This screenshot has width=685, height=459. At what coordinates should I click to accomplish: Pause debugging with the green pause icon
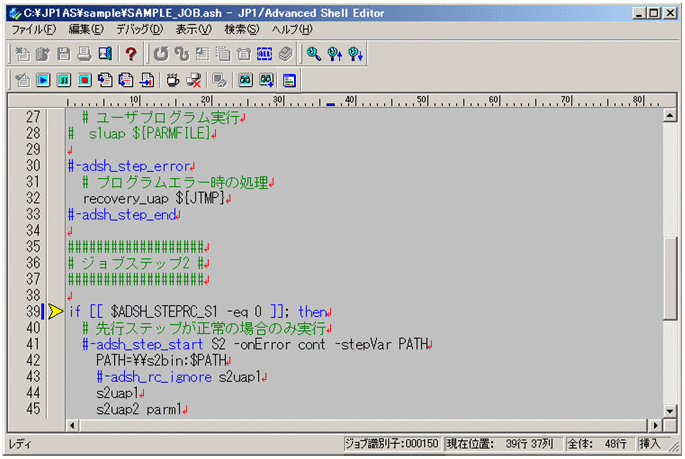(64, 80)
